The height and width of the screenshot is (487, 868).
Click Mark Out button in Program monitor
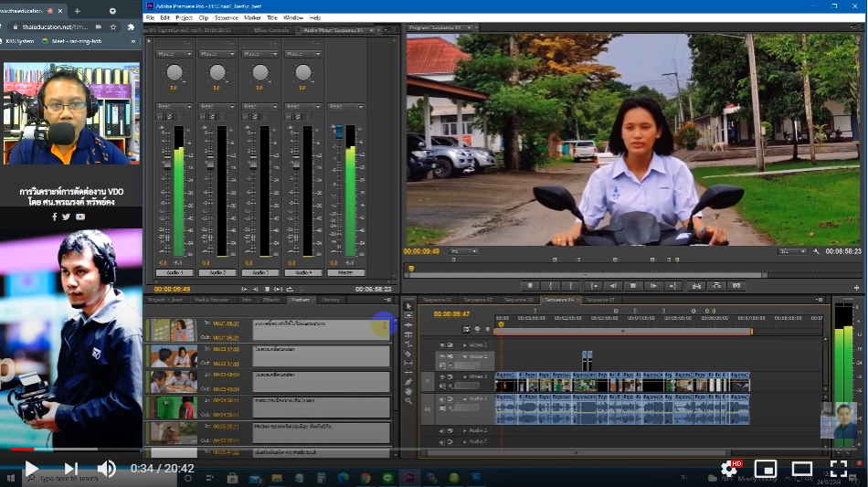[x=571, y=286]
